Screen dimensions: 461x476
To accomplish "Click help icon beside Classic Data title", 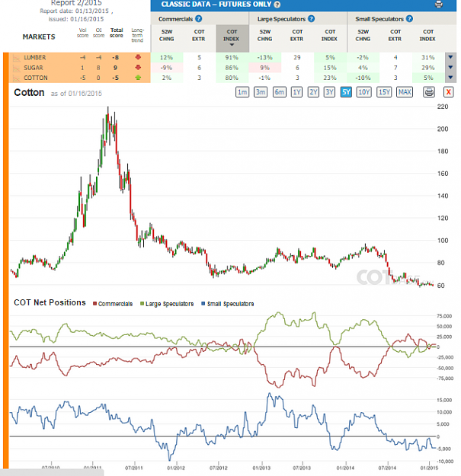I will (277, 5).
